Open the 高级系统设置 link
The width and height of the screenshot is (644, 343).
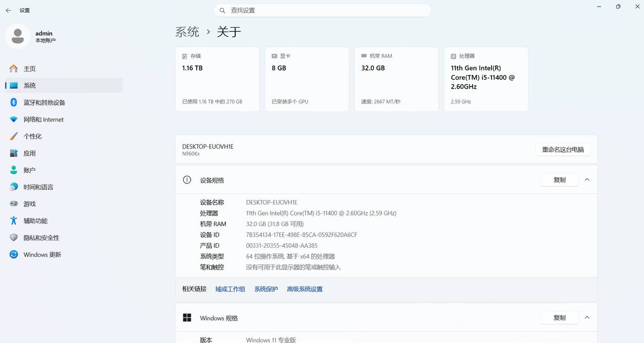304,289
